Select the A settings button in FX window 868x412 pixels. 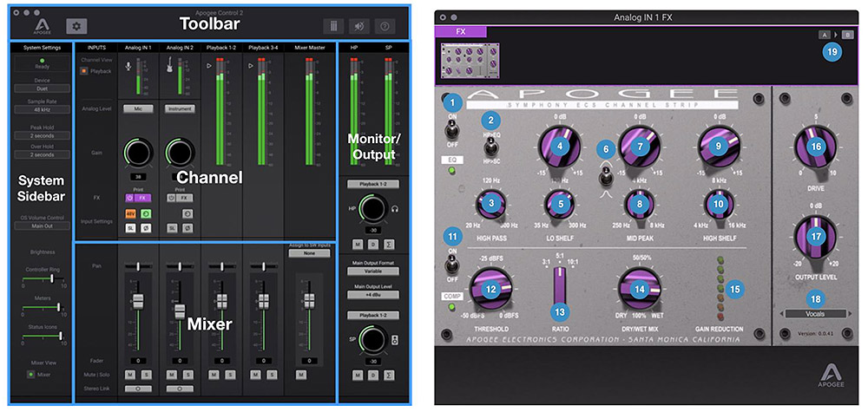pos(825,35)
